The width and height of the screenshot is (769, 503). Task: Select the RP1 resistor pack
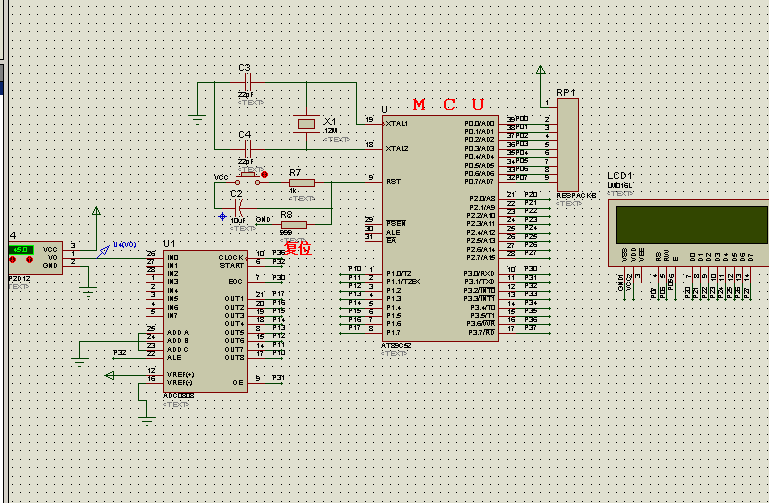[x=568, y=145]
